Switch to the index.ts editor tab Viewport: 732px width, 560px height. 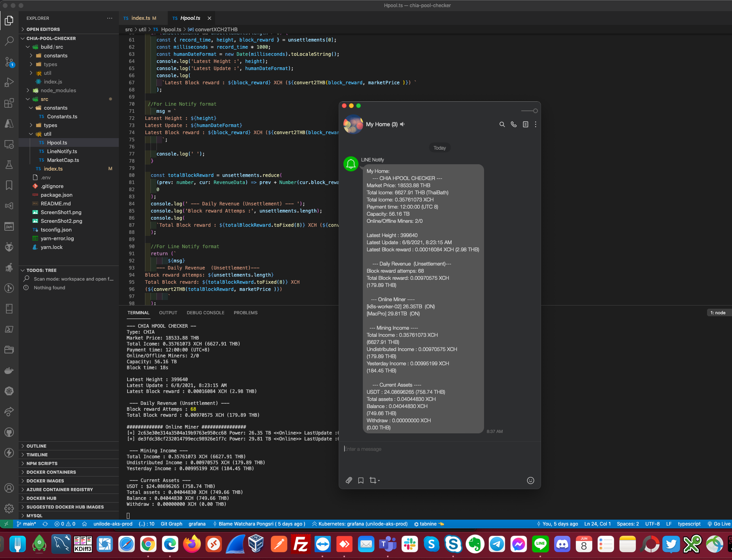141,18
